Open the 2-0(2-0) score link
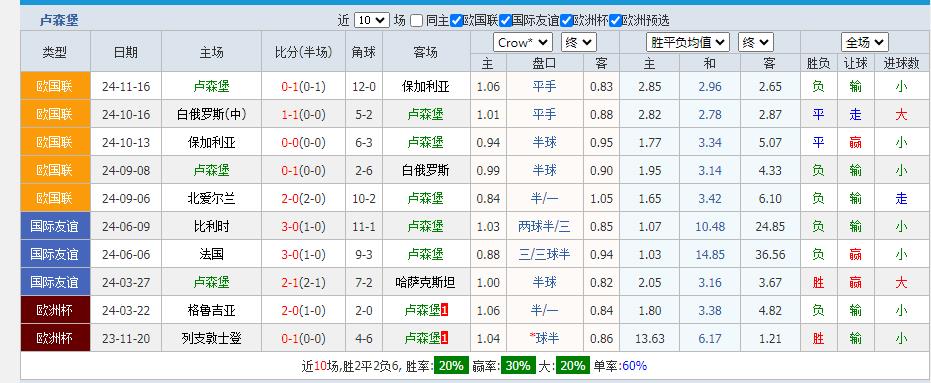Screen dimensions: 931x383 [303, 199]
